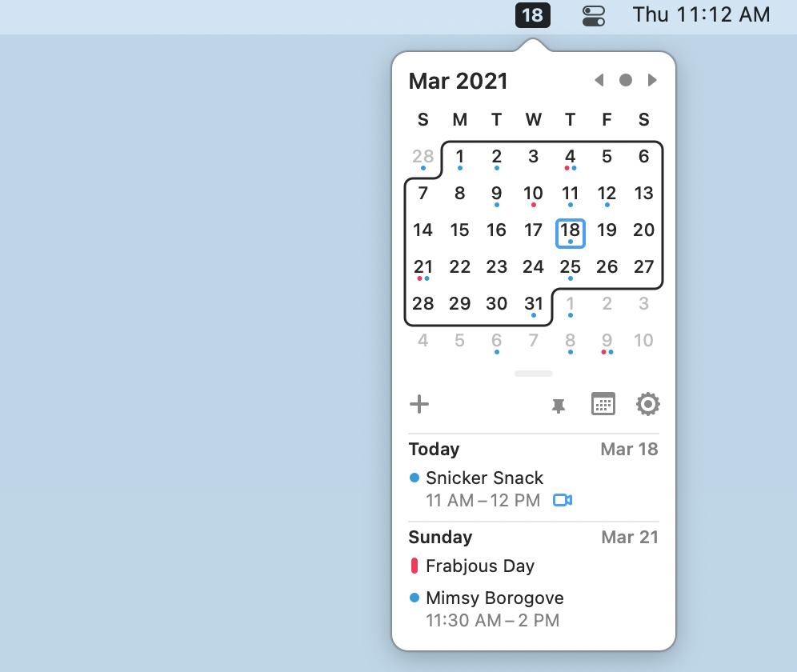Click the Mar 2021 month title
The width and height of the screenshot is (797, 672).
coord(458,82)
